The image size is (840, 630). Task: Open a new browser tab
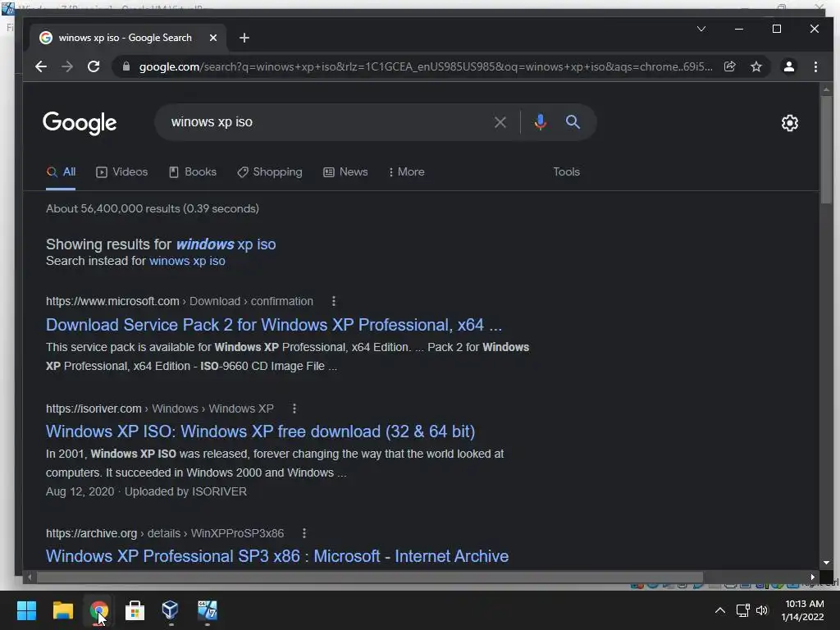244,38
